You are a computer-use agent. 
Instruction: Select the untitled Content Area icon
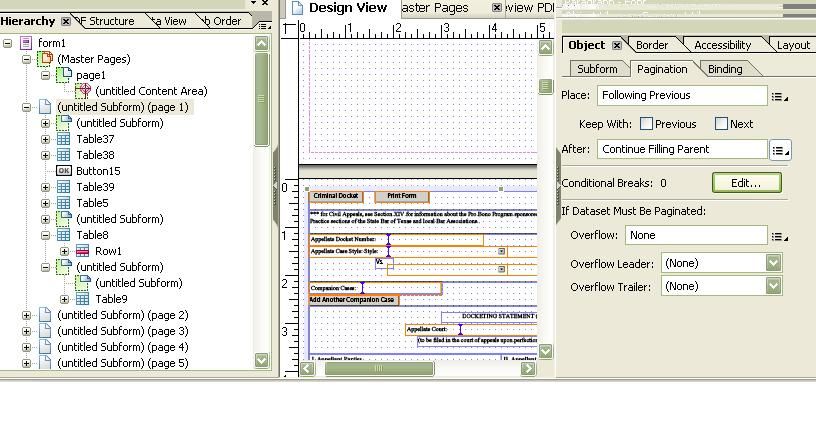coord(83,91)
